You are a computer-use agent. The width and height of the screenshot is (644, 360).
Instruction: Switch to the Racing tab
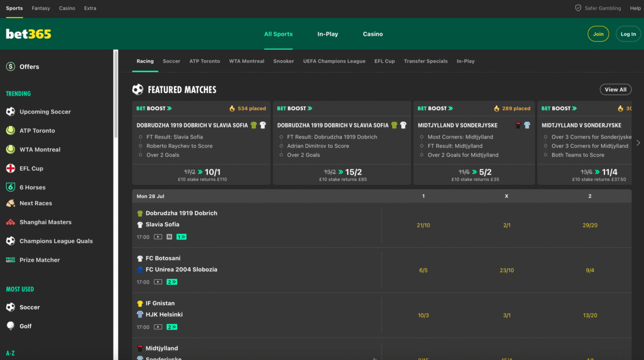point(145,61)
